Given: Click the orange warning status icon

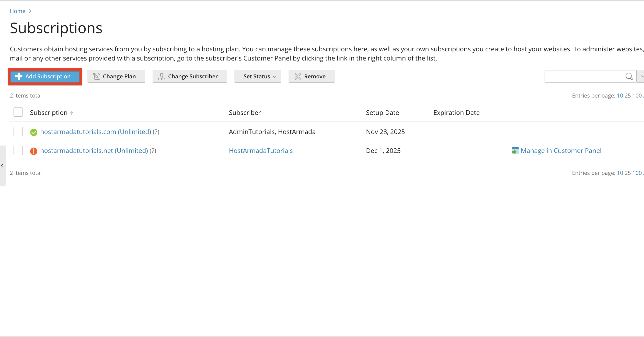Looking at the screenshot, I should pos(34,151).
